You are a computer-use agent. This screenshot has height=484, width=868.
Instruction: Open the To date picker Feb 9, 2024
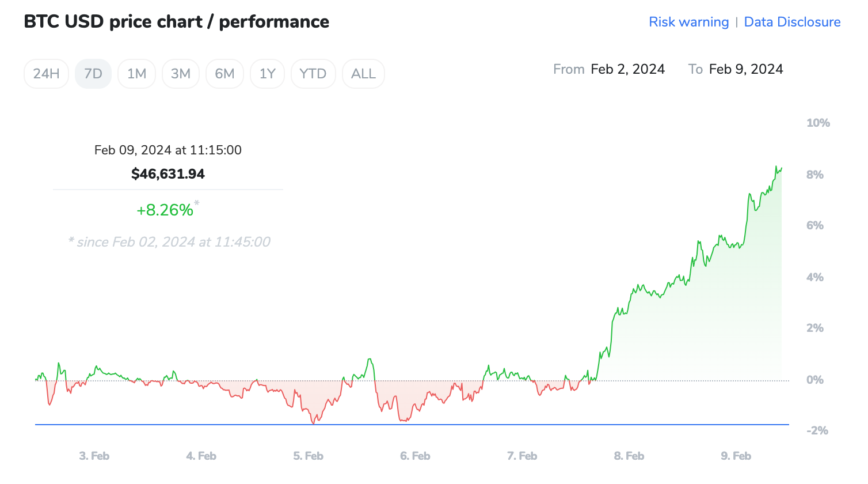point(745,69)
